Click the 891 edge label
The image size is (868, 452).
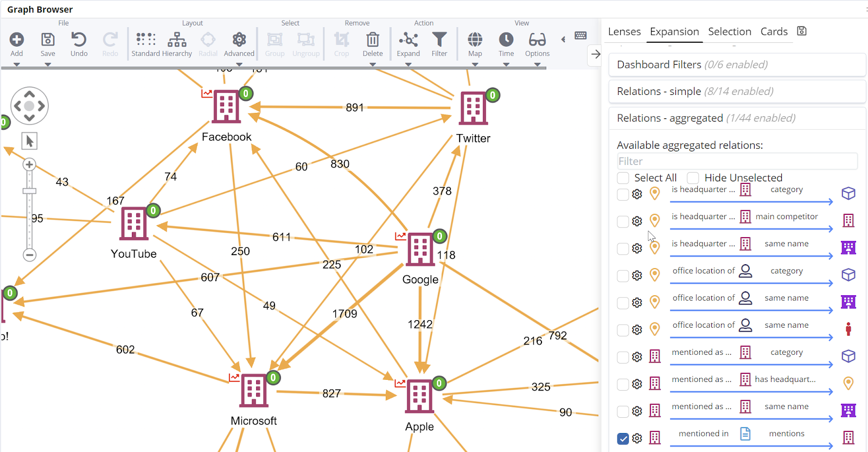[x=355, y=107]
